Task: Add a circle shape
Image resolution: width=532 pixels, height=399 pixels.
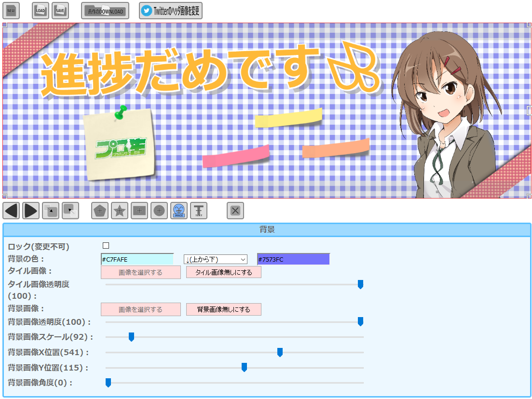Action: 159,211
